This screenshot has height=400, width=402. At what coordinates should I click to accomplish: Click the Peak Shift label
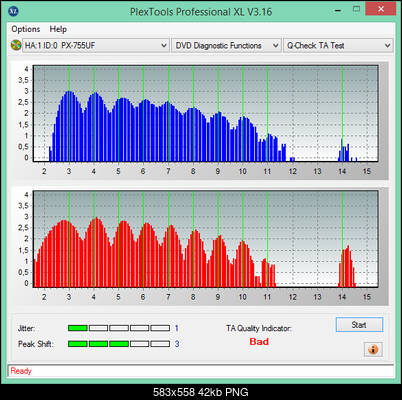click(x=36, y=344)
